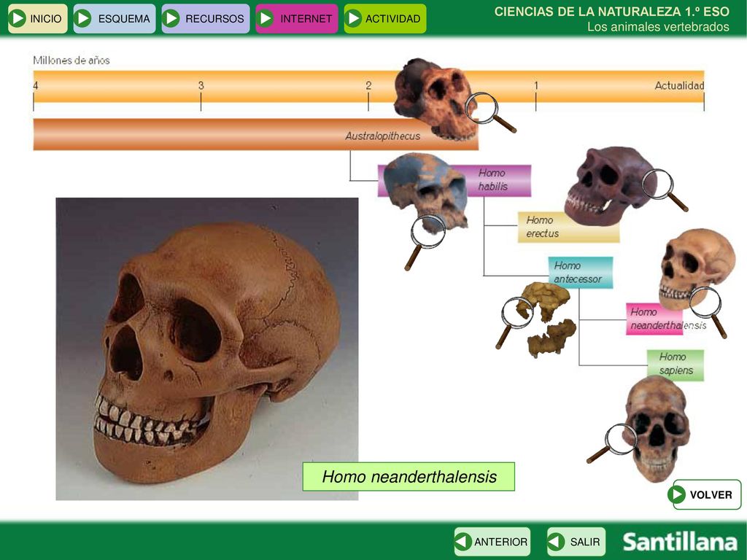Open the RECURSOS tab
Screen dimensions: 747x560
click(205, 18)
